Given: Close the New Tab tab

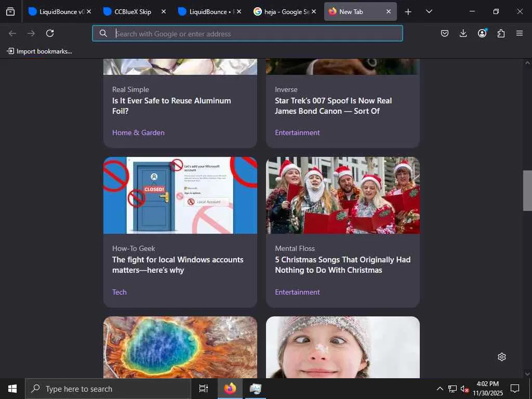Looking at the screenshot, I should 389,11.
